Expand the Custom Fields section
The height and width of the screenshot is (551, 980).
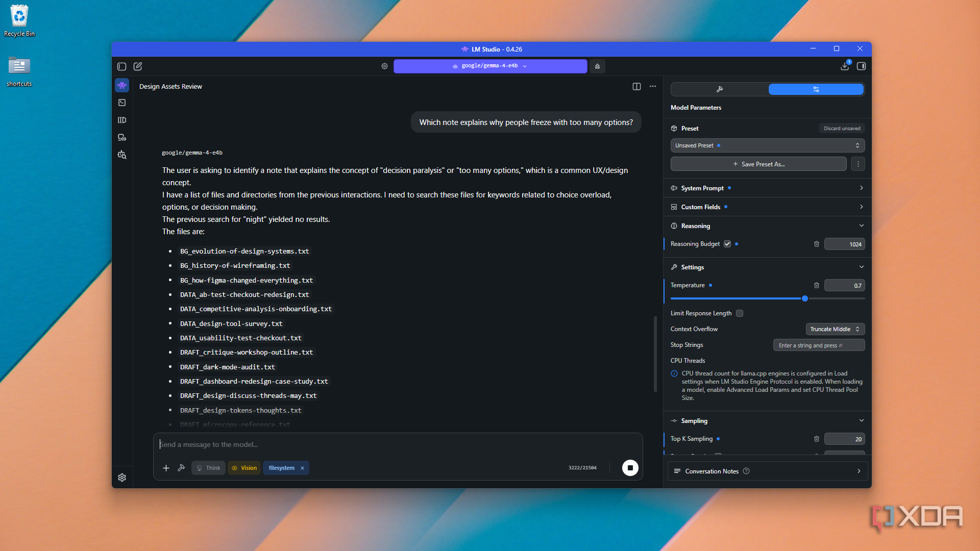[767, 207]
